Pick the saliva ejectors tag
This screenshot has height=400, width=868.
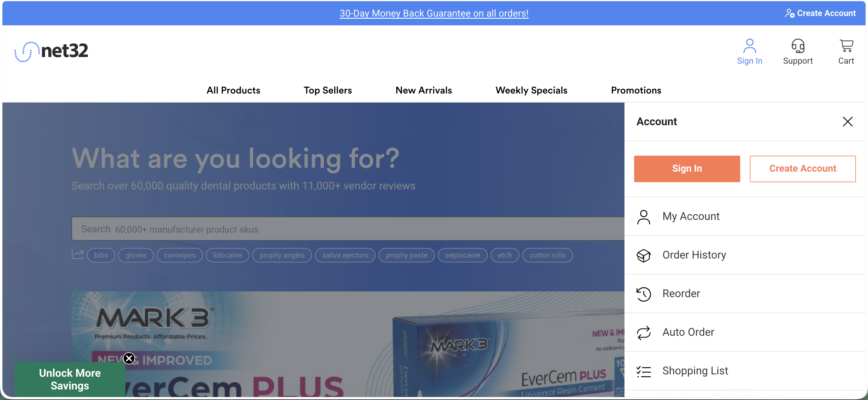point(345,255)
